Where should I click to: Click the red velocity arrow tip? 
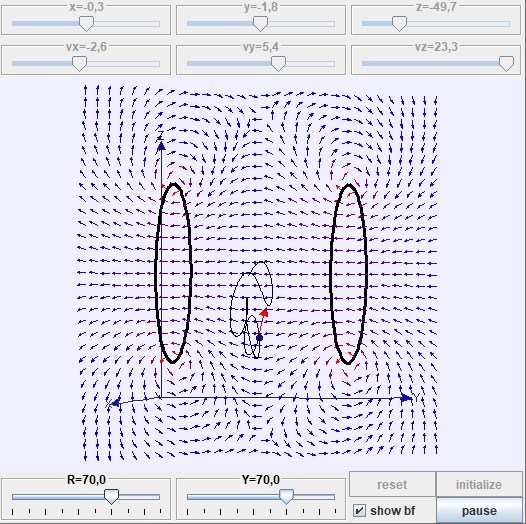coord(265,312)
